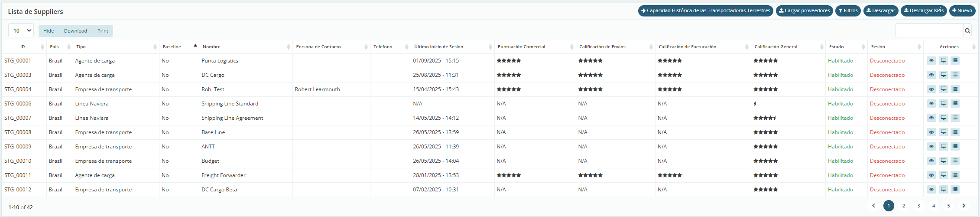Click eye icon in ANTT row
The height and width of the screenshot is (217, 980).
[x=931, y=147]
